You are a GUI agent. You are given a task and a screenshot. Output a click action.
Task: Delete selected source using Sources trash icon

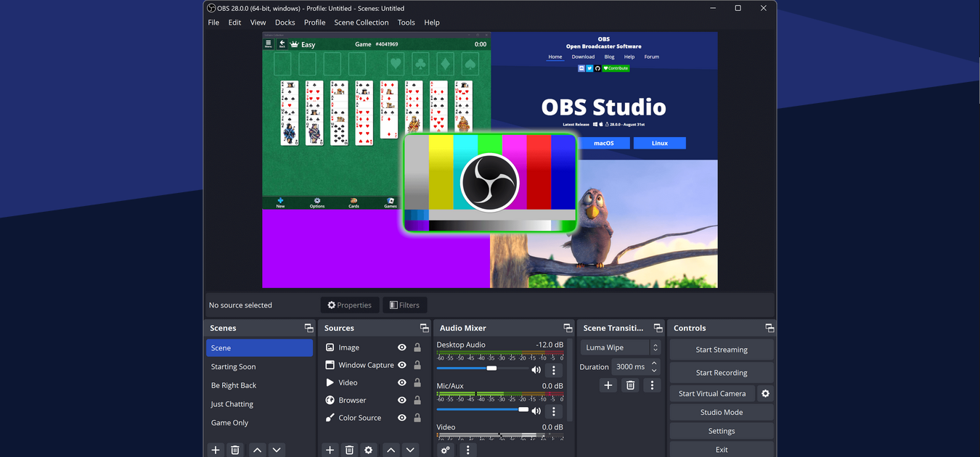point(349,450)
